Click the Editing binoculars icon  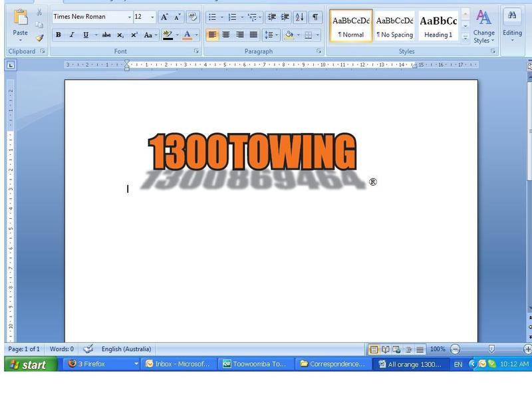(x=512, y=15)
